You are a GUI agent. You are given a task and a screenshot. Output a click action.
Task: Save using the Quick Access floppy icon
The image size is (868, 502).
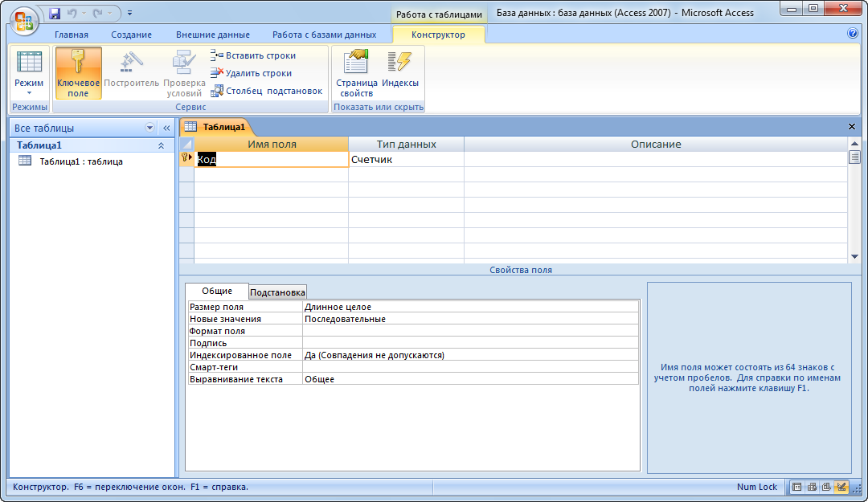55,13
